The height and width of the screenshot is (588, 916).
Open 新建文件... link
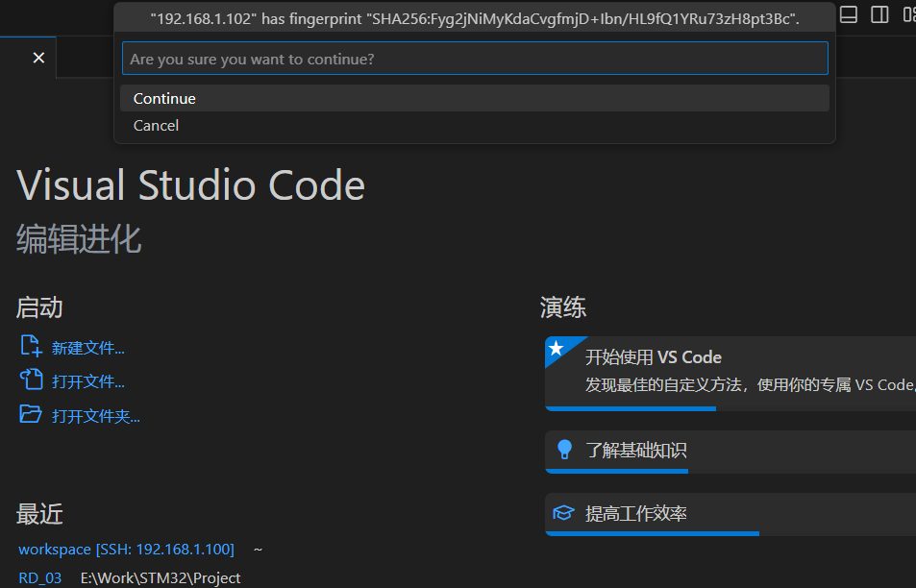[87, 348]
